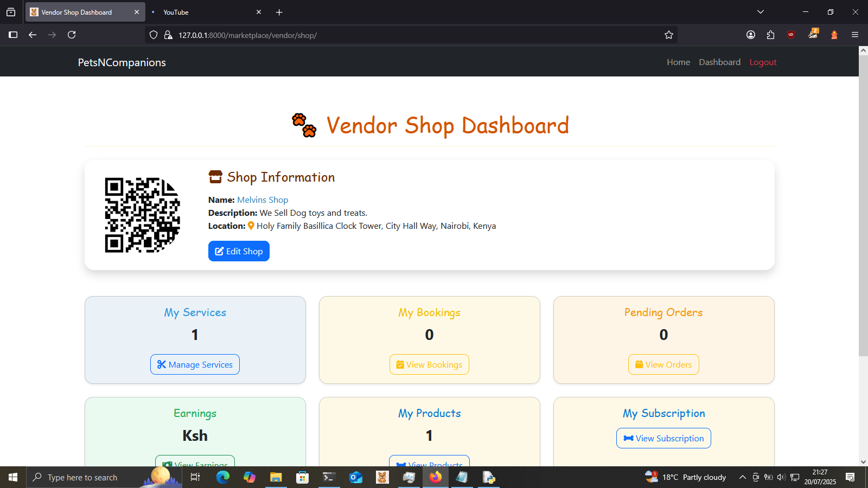This screenshot has height=488, width=868.
Task: Toggle the browser sidebar button
Action: pyautogui.click(x=13, y=35)
